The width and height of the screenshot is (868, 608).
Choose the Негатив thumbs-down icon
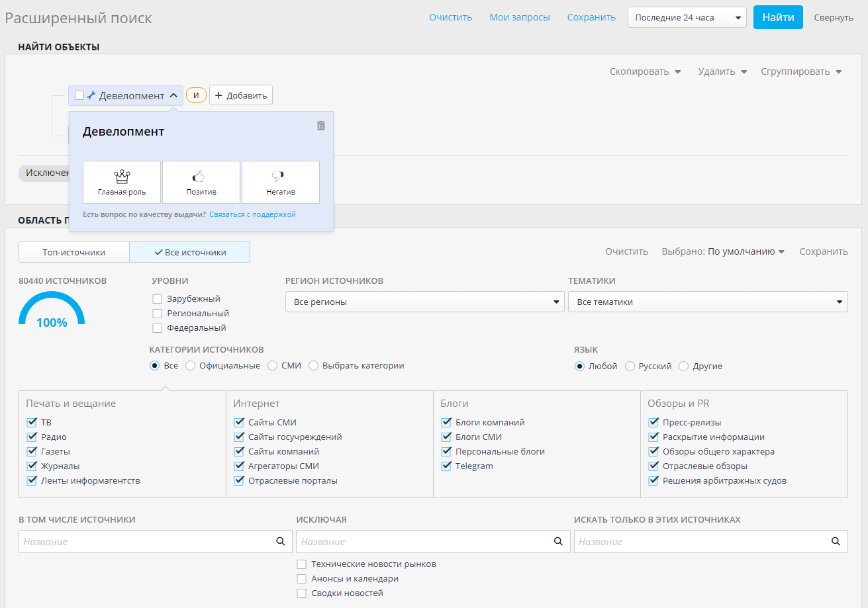[280, 176]
